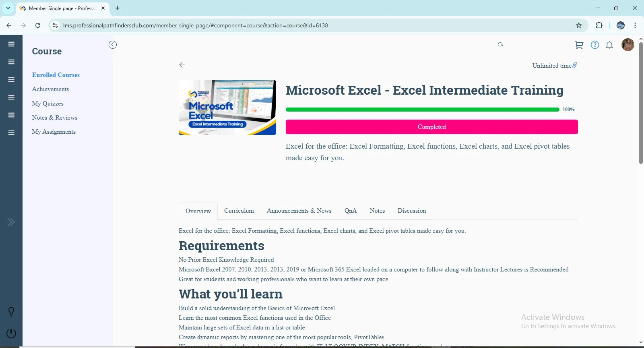Click the Microsoft Excel course thumbnail
Screen dimensions: 644x348
coord(227,108)
